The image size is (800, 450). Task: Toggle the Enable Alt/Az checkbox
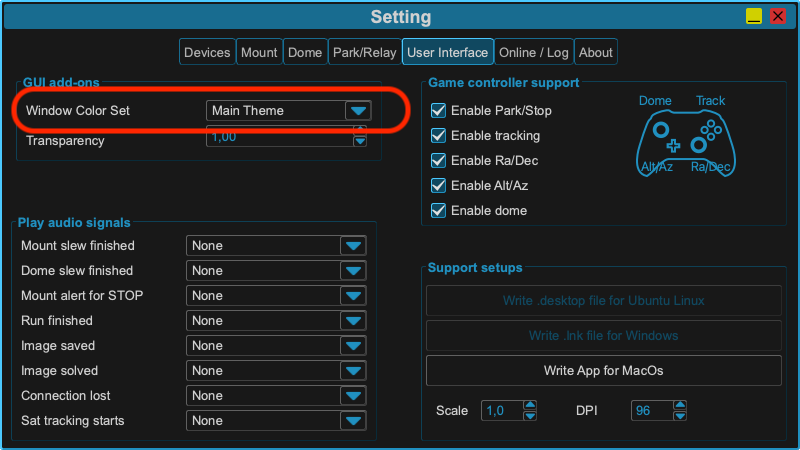438,186
